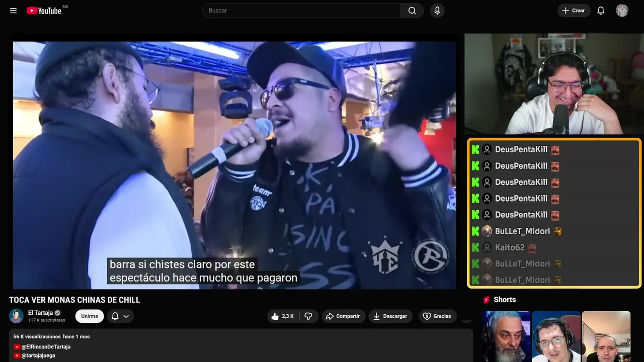
Task: Expand the subscription bell notification dropdown
Action: coord(120,316)
